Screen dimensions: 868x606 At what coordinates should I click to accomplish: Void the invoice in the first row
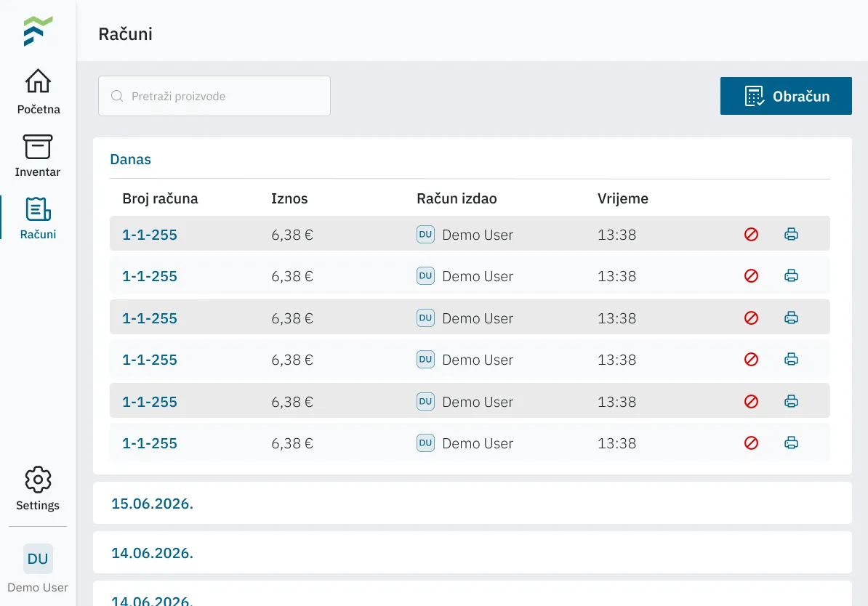(x=751, y=234)
